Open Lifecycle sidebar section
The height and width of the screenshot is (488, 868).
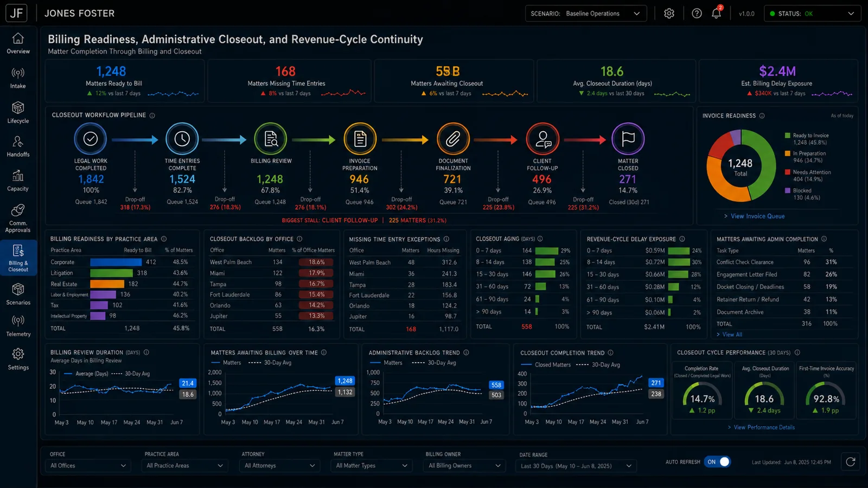[18, 113]
